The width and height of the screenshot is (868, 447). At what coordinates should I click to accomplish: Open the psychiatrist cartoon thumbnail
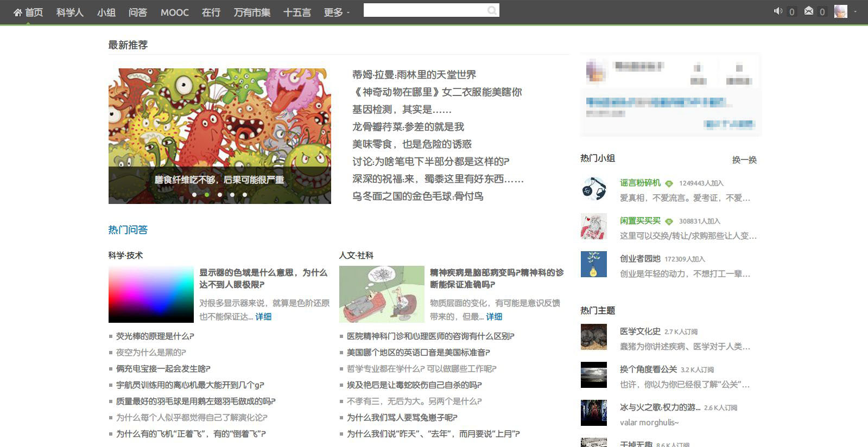coord(382,295)
